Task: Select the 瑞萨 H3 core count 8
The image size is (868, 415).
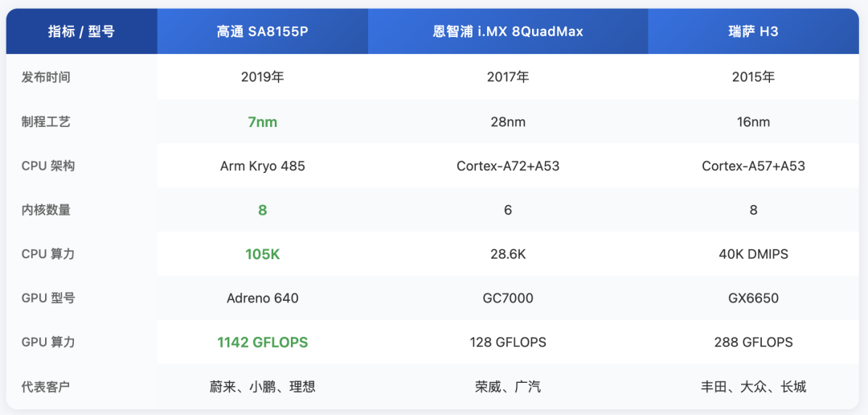Action: 753,210
